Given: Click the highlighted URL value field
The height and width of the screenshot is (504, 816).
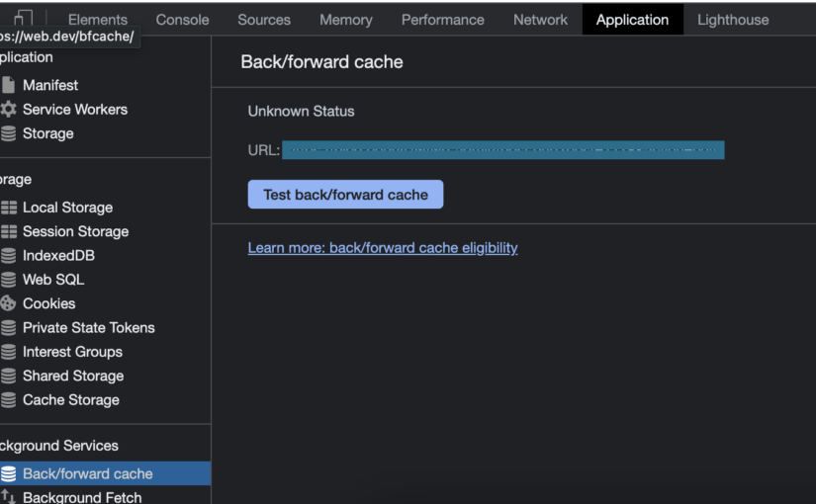Looking at the screenshot, I should tap(502, 150).
